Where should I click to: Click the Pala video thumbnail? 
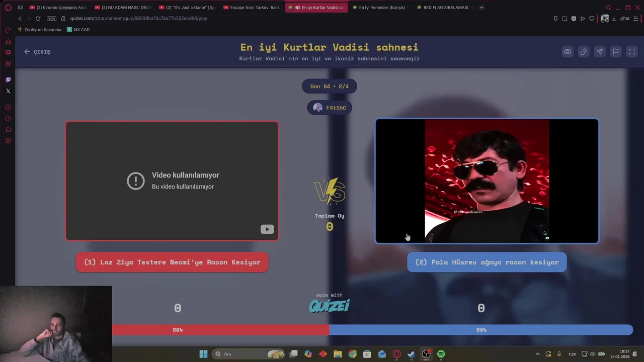(487, 181)
